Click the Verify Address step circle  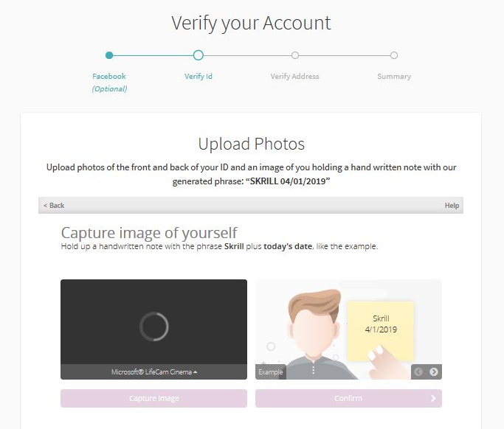tap(295, 55)
